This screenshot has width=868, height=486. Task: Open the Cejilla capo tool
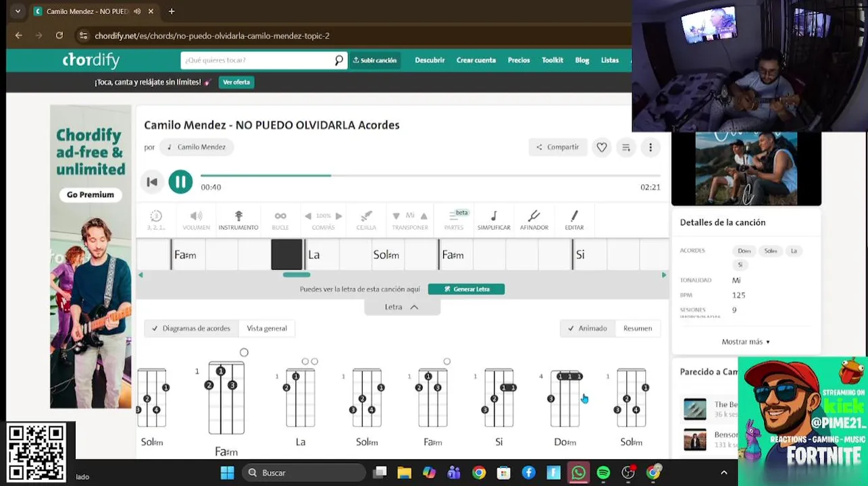point(366,220)
